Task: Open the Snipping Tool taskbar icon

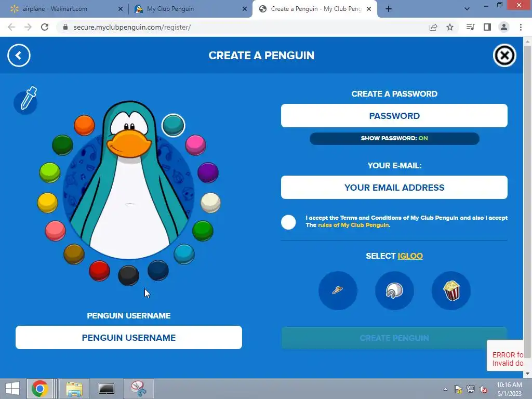Action: (x=139, y=389)
